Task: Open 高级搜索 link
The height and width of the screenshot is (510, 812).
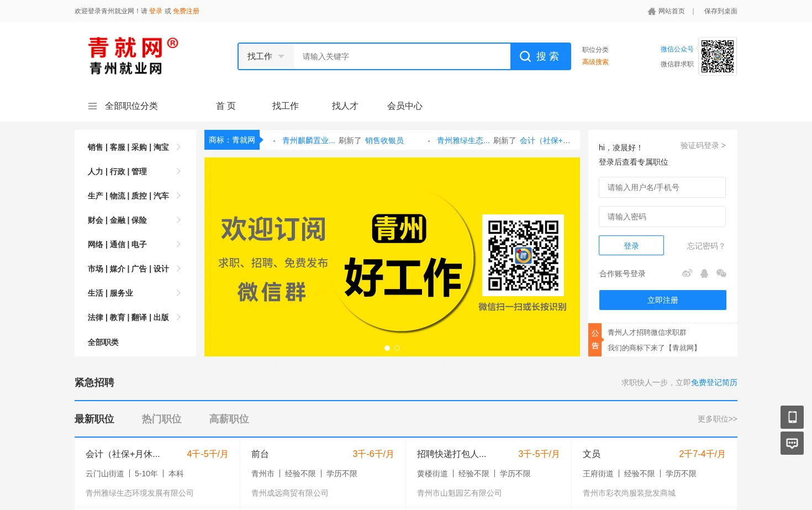Action: (x=595, y=62)
